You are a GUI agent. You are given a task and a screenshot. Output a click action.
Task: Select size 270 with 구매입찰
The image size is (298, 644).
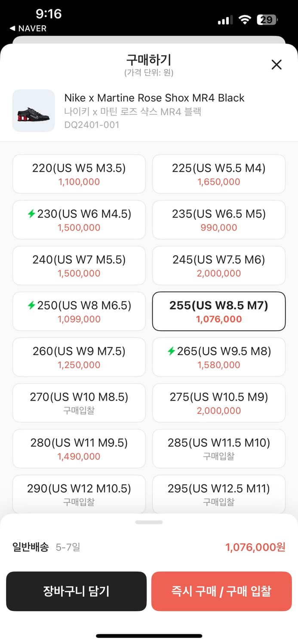coord(79,403)
